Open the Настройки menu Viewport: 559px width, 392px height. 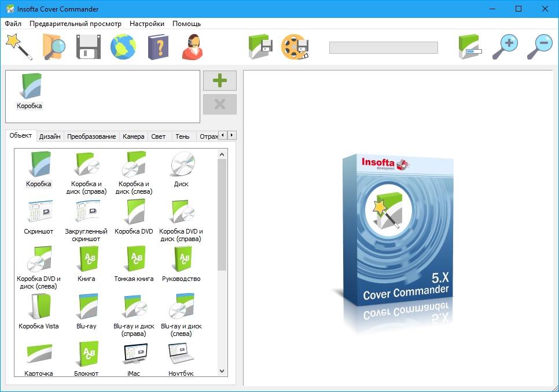tap(147, 24)
